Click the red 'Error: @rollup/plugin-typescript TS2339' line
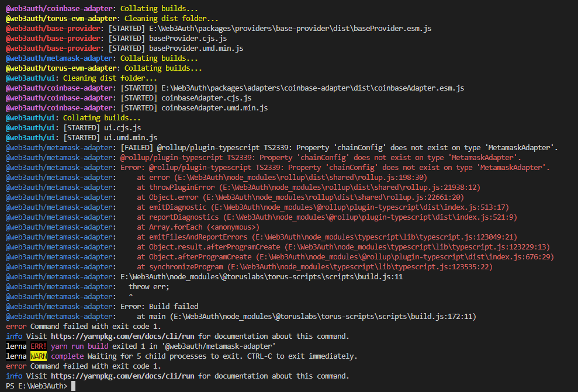 [335, 168]
